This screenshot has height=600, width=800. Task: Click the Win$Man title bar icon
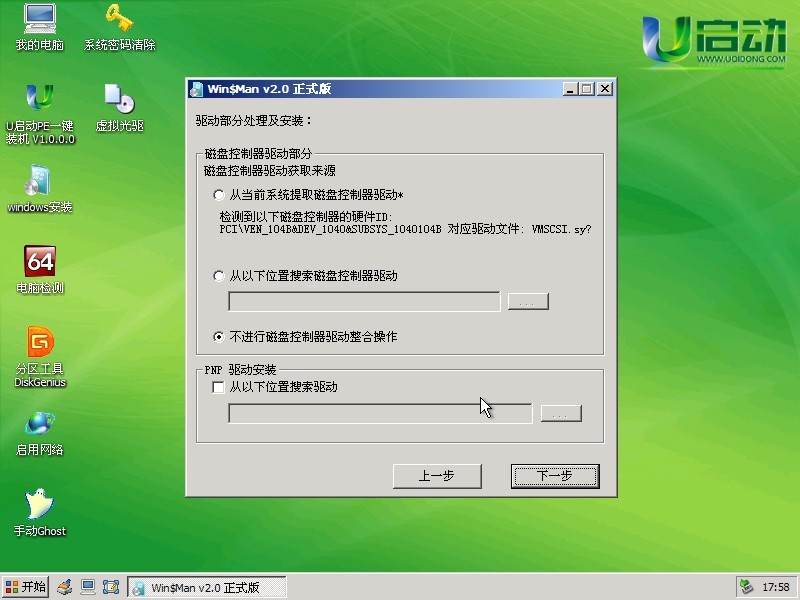(196, 90)
